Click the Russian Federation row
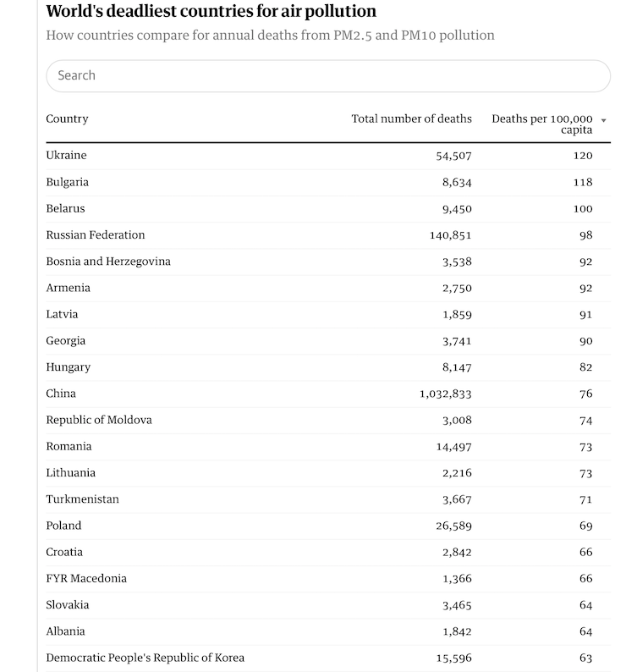The height and width of the screenshot is (672, 626). coord(328,235)
